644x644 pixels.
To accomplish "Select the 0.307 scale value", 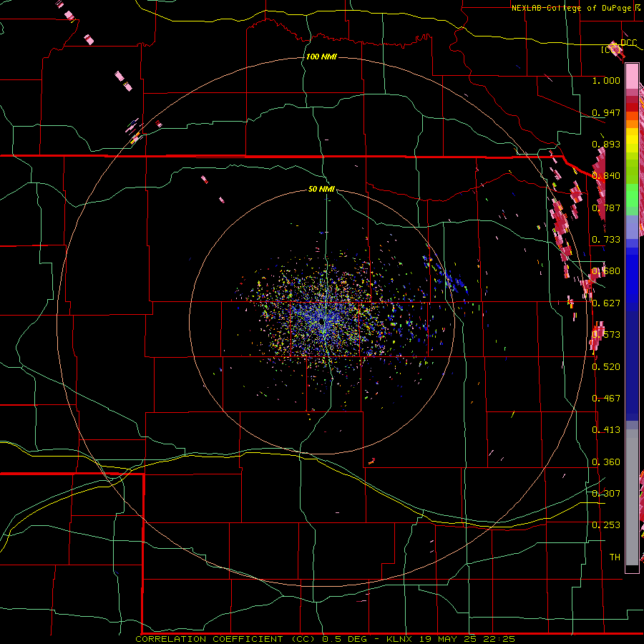I will coord(606,494).
